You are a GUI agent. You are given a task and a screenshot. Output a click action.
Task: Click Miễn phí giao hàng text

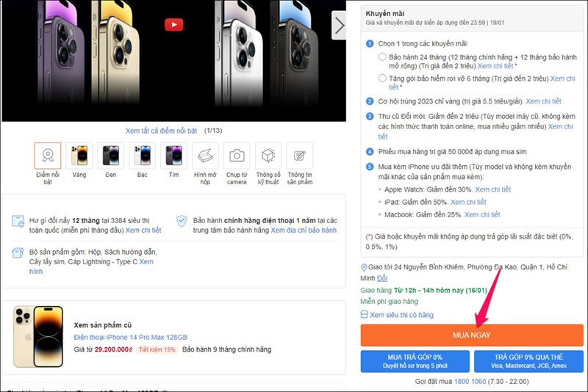(389, 302)
